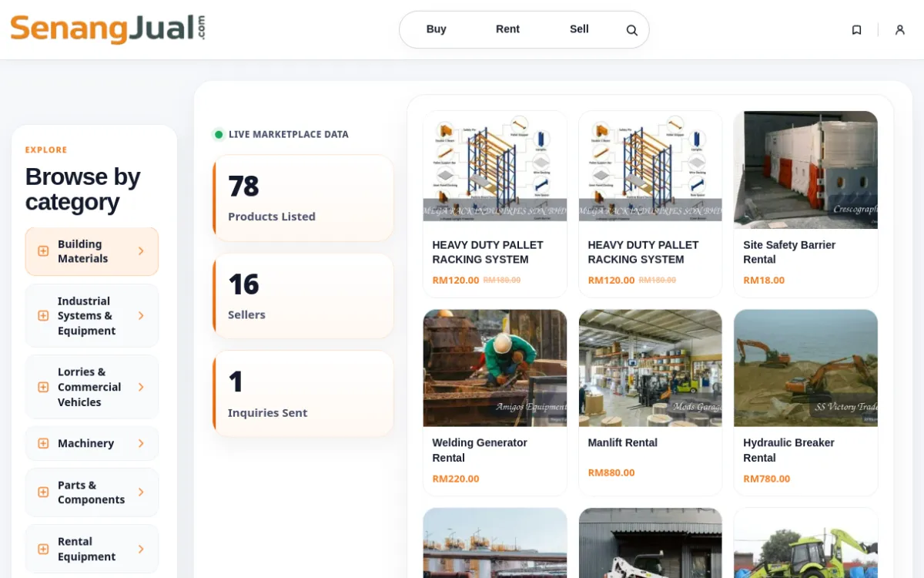Expand Building Materials category chevron
Viewport: 924px width, 578px height.
pos(141,251)
